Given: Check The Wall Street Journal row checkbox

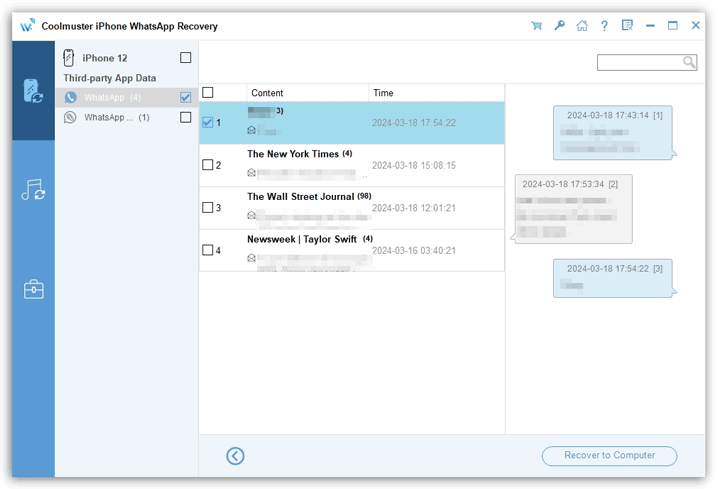Looking at the screenshot, I should tap(207, 207).
